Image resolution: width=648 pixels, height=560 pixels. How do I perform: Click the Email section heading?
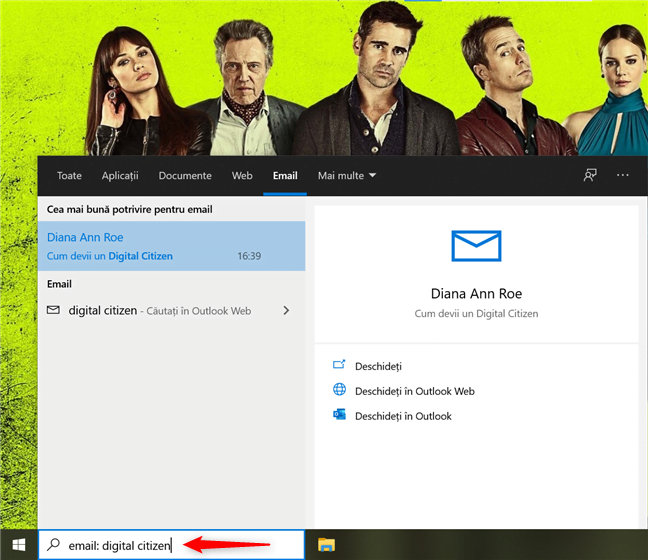pos(59,284)
